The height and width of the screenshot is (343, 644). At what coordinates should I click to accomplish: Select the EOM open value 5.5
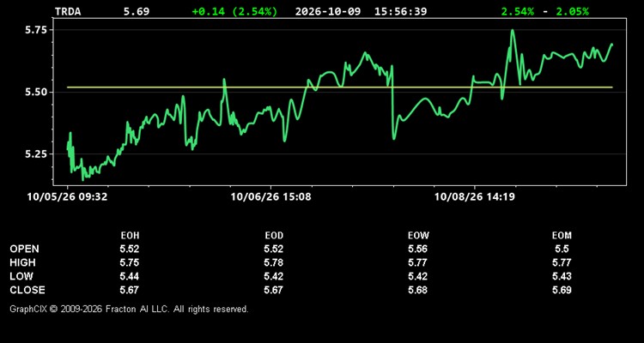(x=562, y=249)
